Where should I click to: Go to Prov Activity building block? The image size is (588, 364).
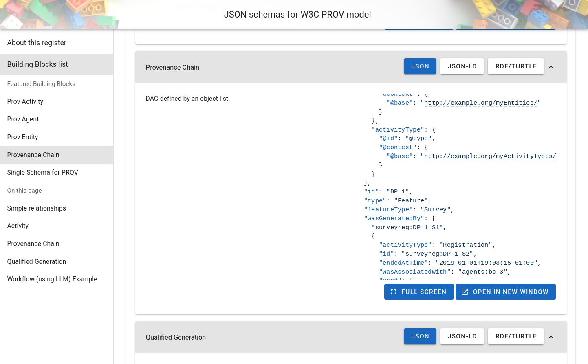pyautogui.click(x=25, y=102)
